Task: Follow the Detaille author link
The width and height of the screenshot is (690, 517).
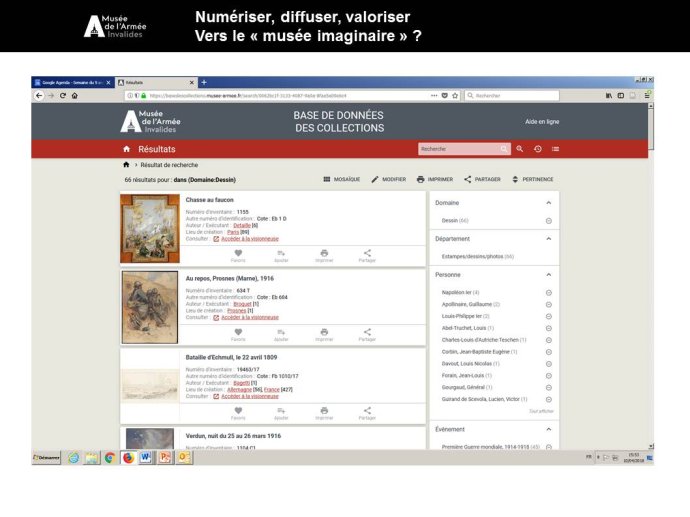Action: coord(242,225)
